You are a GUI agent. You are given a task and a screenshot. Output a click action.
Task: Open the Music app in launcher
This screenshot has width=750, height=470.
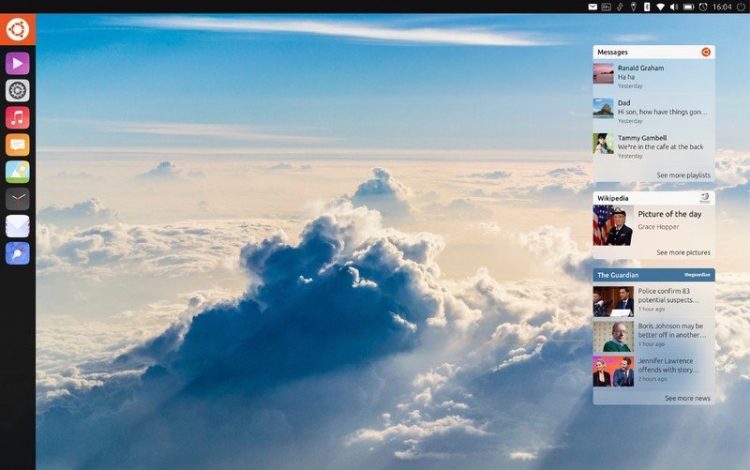[17, 118]
